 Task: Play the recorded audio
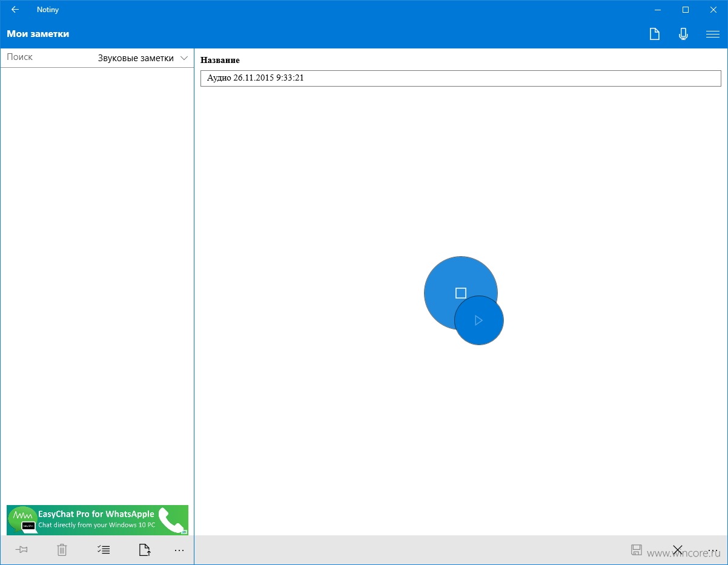coord(479,320)
